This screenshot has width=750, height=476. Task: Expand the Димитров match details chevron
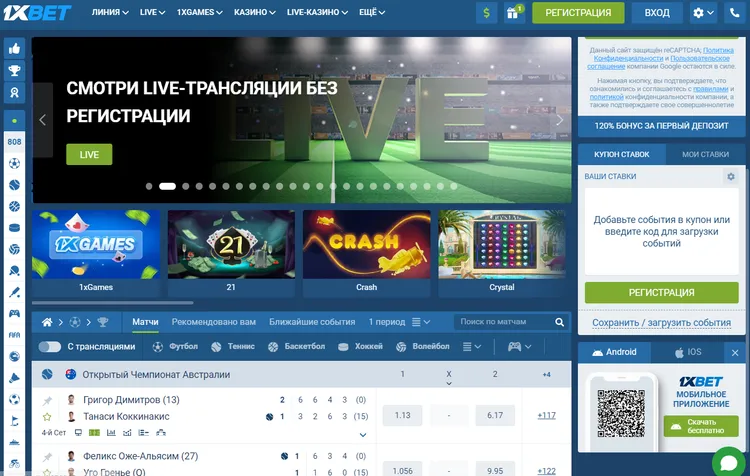363,435
